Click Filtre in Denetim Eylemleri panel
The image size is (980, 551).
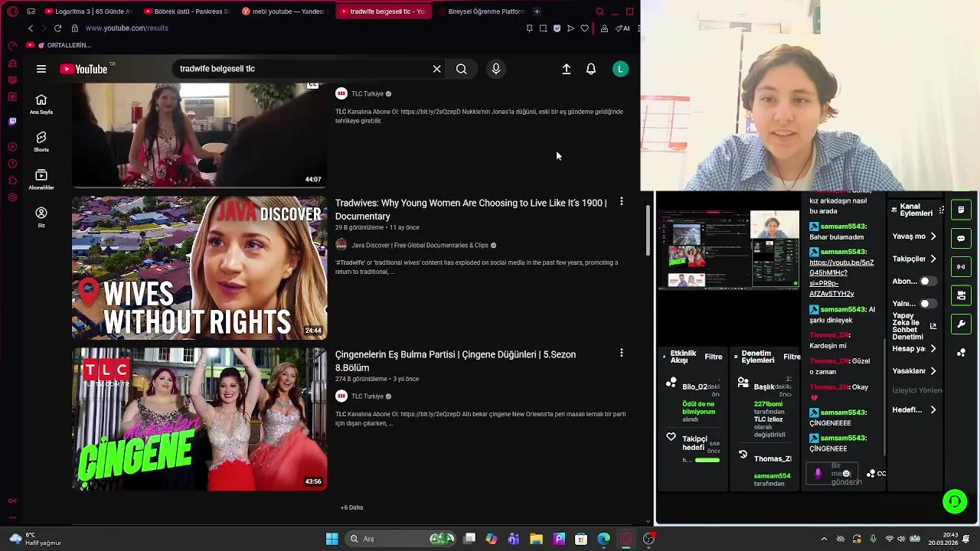click(x=792, y=357)
